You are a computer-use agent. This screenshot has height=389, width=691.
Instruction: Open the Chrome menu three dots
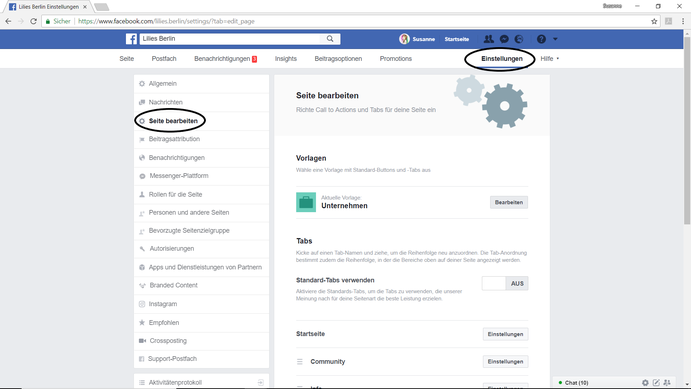point(683,21)
